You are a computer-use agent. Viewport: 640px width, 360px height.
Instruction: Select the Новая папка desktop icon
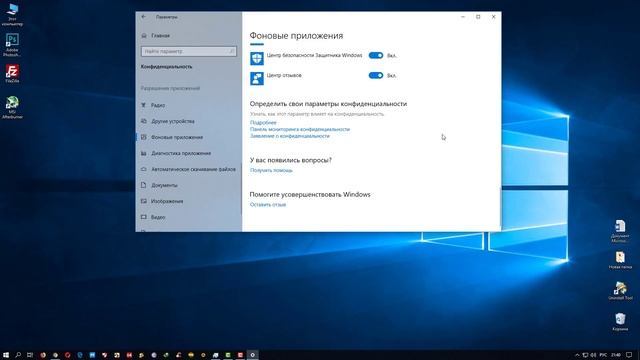(x=620, y=260)
